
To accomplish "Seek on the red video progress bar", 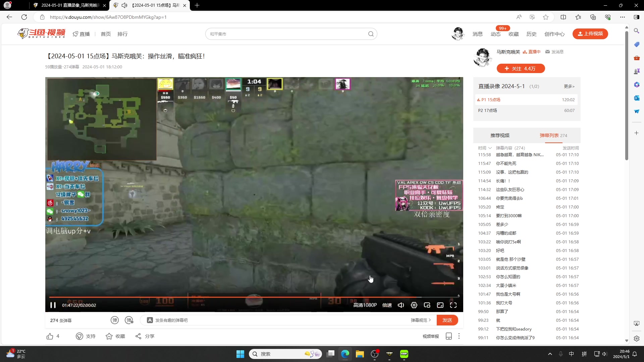I will [x=254, y=297].
